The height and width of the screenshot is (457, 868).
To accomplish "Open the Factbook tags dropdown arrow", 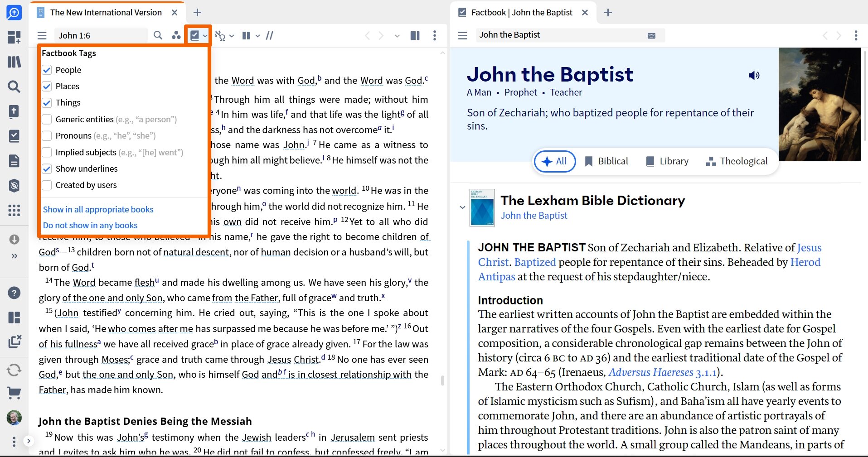I will pyautogui.click(x=205, y=36).
